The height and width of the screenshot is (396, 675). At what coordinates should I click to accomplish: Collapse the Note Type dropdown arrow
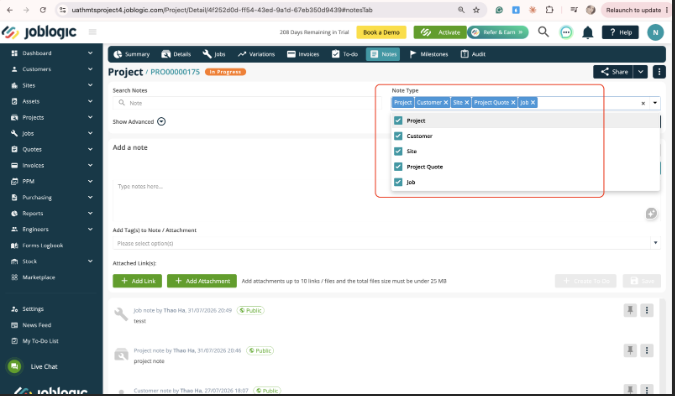655,103
